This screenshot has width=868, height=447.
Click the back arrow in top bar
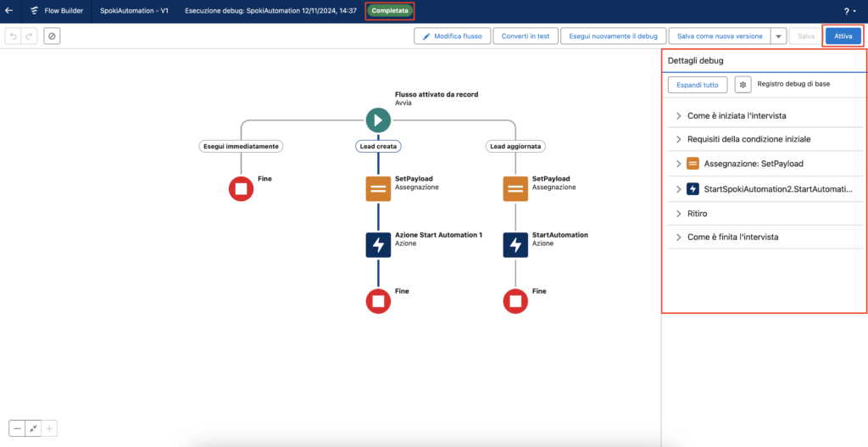(9, 11)
